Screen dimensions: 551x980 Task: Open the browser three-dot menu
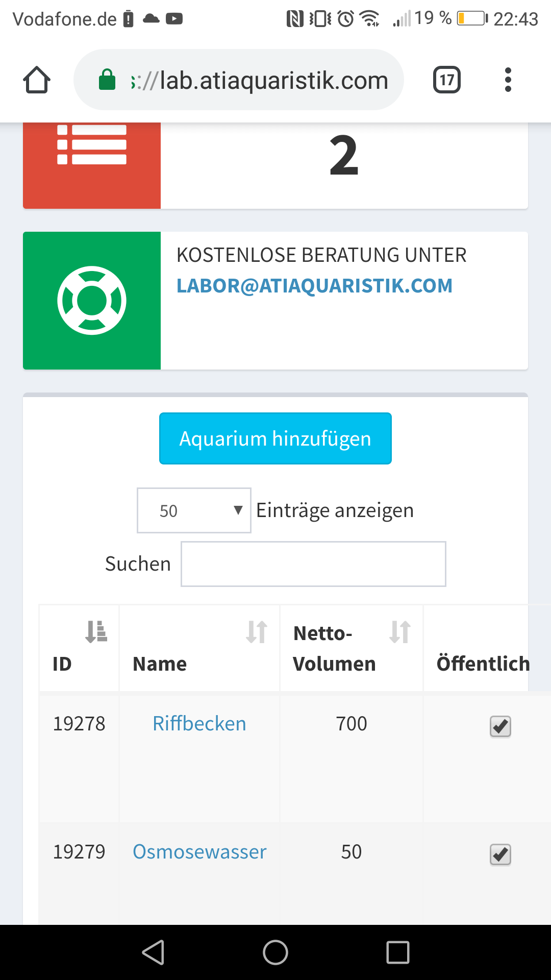pyautogui.click(x=508, y=80)
